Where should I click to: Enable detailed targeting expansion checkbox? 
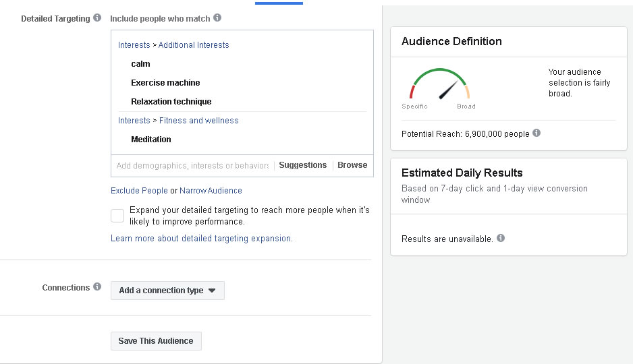(x=117, y=216)
